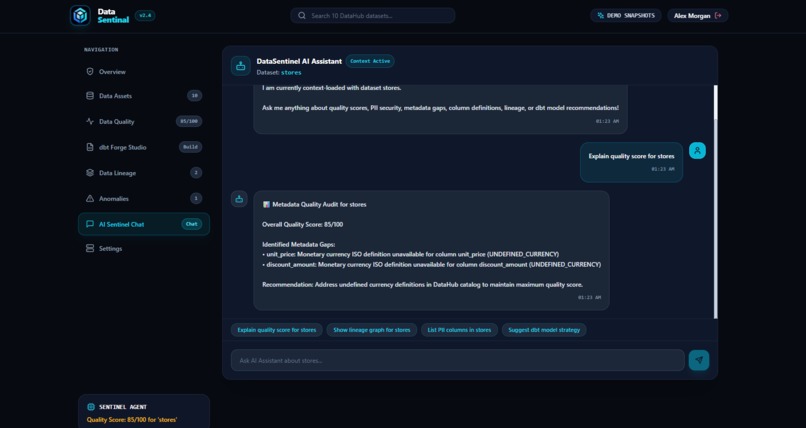Click the bot avatar beside the audit response

pos(239,199)
